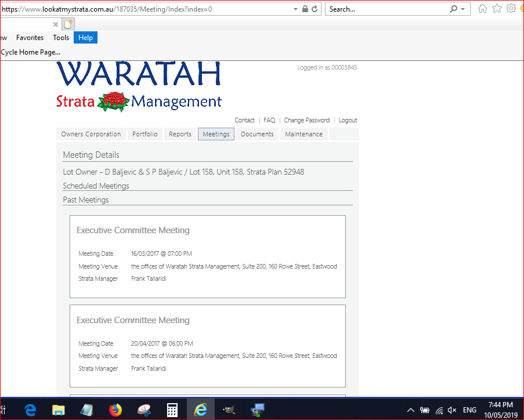Click ENG language indicator
This screenshot has width=524, height=420.
[469, 410]
